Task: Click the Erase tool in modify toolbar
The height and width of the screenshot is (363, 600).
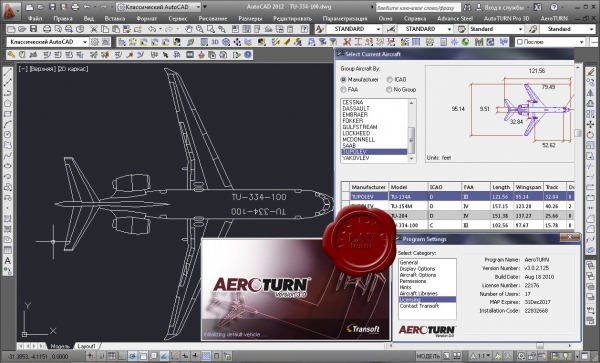Action: (x=590, y=72)
